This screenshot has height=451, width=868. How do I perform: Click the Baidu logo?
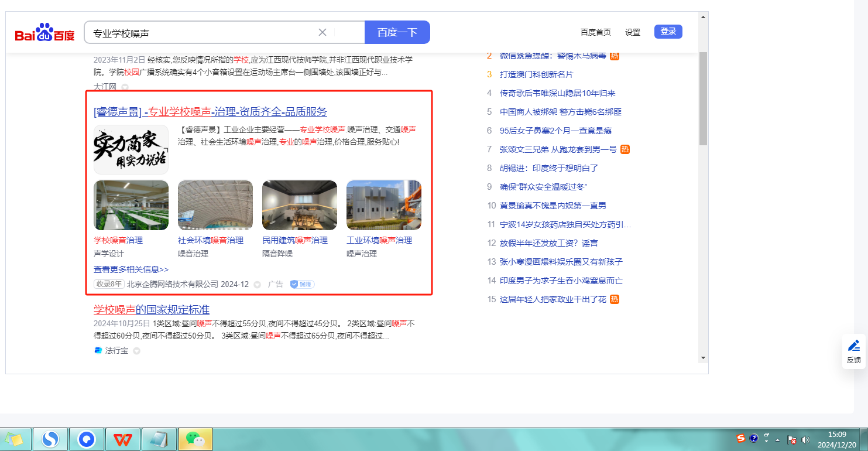click(x=45, y=33)
